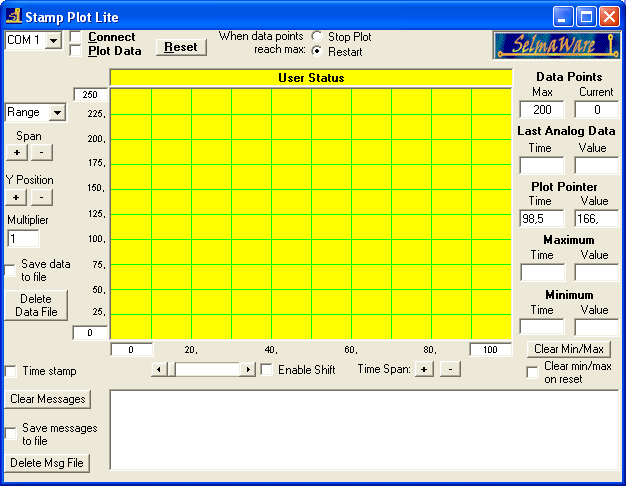
Task: Click the Plot Pointer Value field
Action: click(597, 218)
